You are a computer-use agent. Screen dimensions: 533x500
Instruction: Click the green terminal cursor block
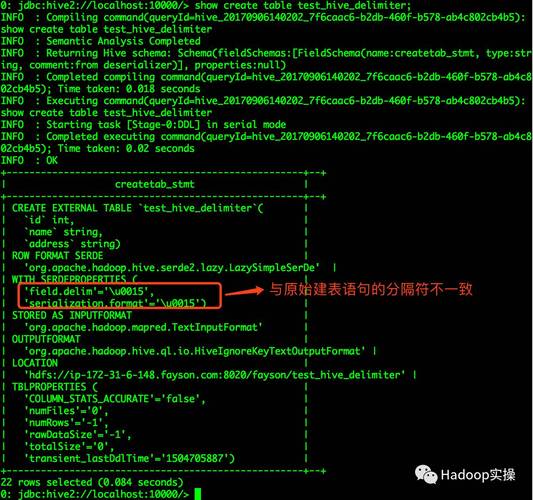coord(197,494)
